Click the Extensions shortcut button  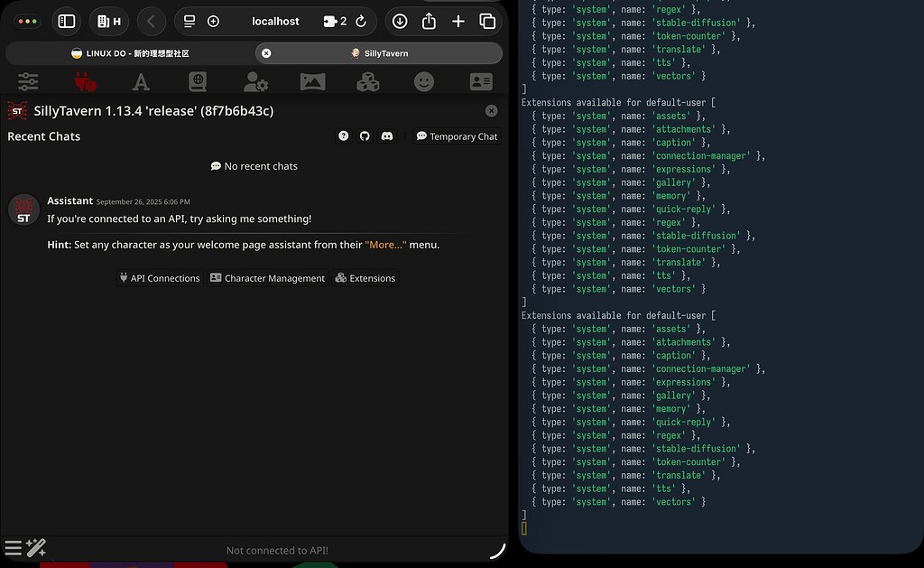(x=365, y=278)
